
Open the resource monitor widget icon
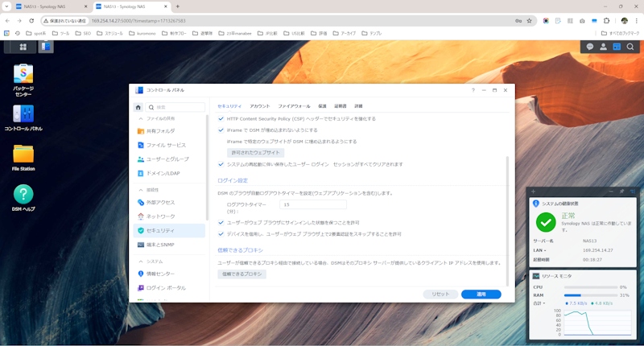(536, 276)
